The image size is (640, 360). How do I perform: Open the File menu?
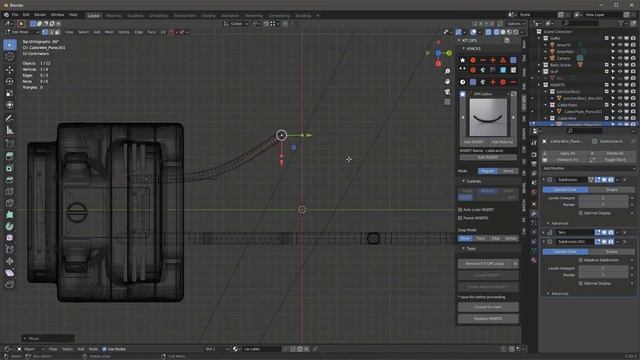[15, 15]
